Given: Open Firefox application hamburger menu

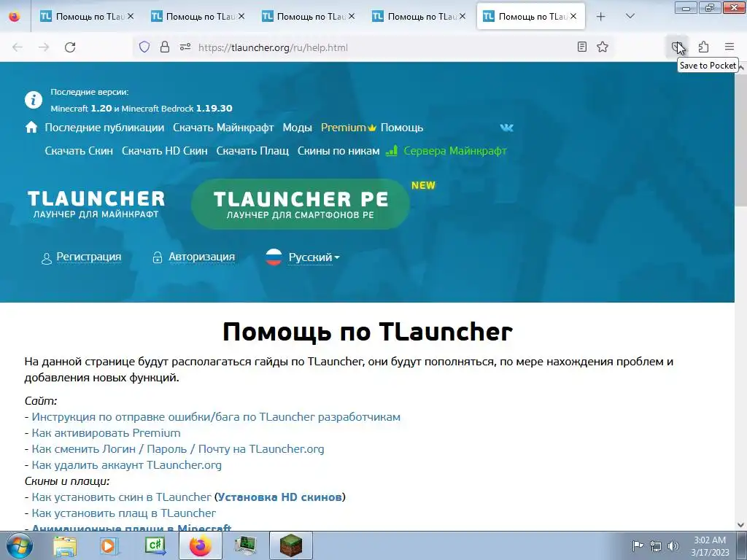Looking at the screenshot, I should [729, 47].
